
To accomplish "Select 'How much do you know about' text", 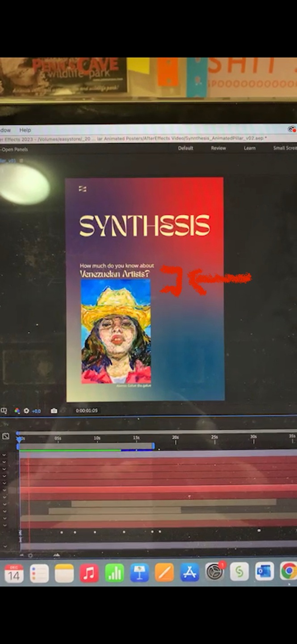I will pos(117,266).
